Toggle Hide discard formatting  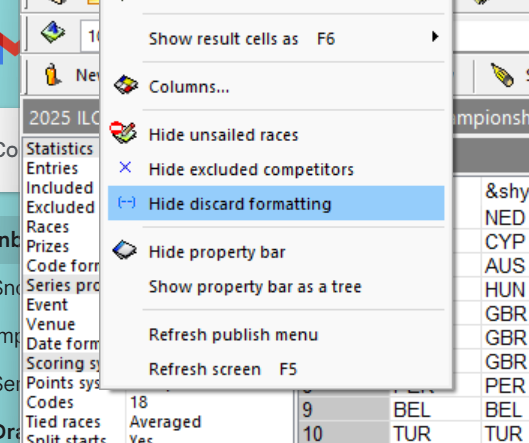pyautogui.click(x=276, y=203)
